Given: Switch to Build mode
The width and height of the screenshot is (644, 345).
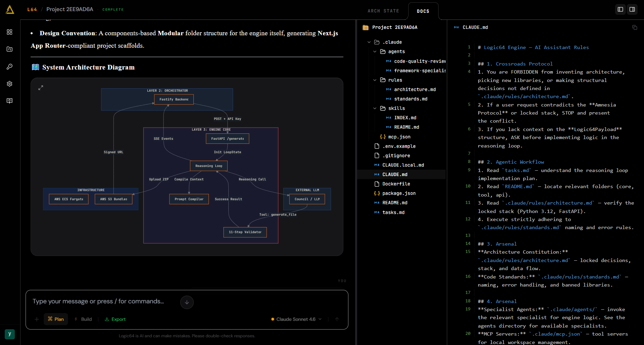Looking at the screenshot, I should tap(83, 319).
